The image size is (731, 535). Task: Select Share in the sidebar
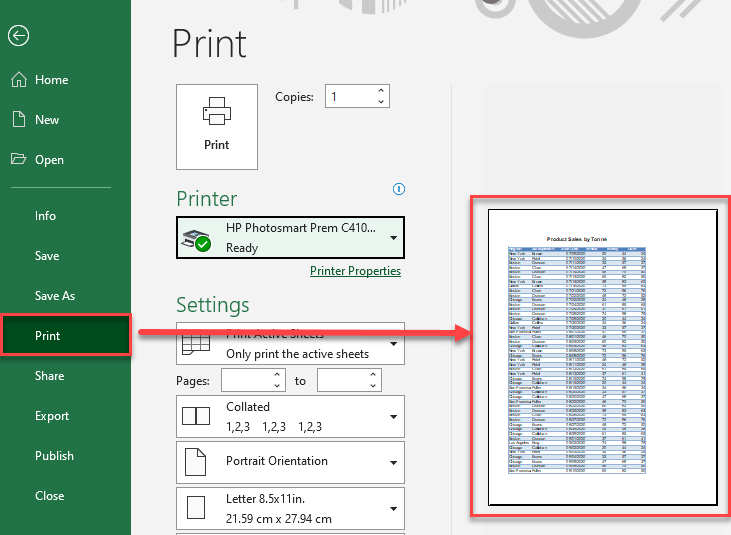(49, 376)
